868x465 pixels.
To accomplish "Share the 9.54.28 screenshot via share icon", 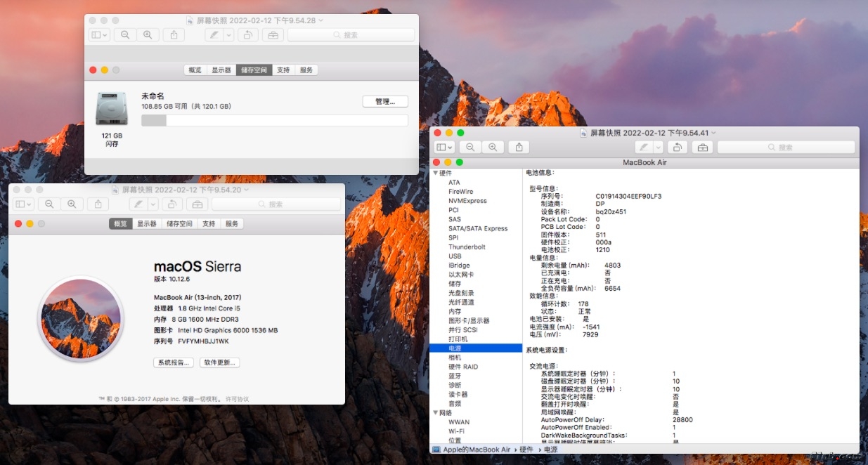I will (x=174, y=34).
